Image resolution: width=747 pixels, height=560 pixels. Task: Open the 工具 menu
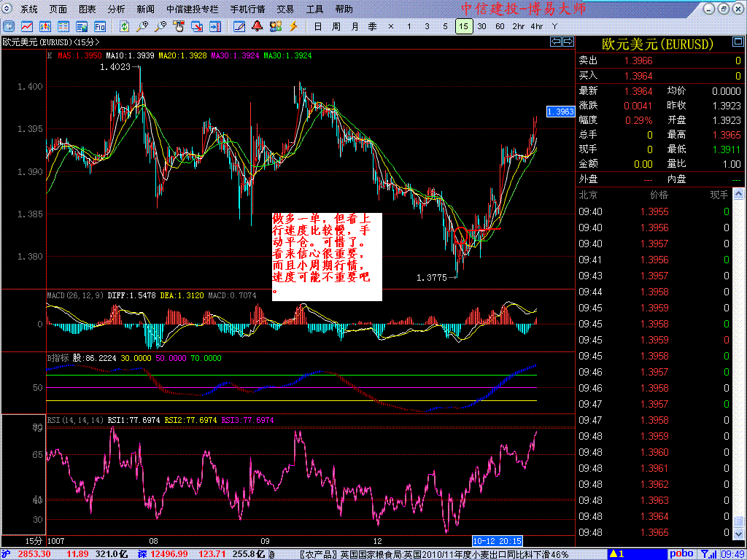point(314,9)
